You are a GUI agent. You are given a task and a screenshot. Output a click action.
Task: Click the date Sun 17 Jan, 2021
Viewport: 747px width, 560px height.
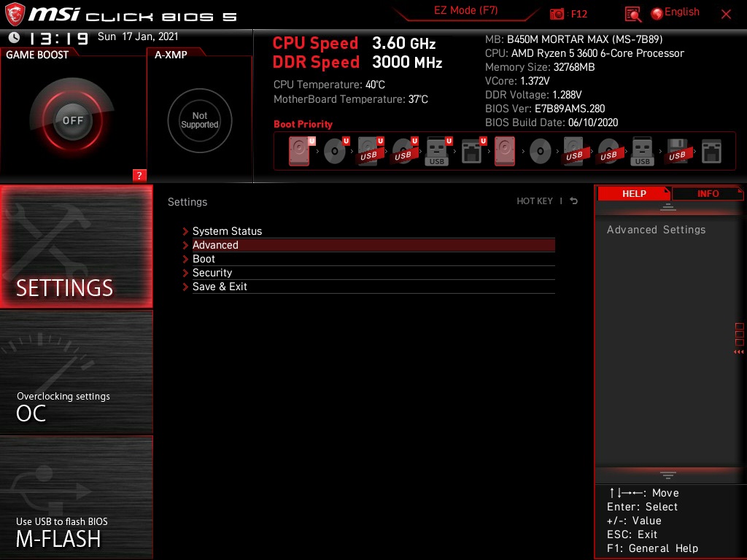(138, 36)
